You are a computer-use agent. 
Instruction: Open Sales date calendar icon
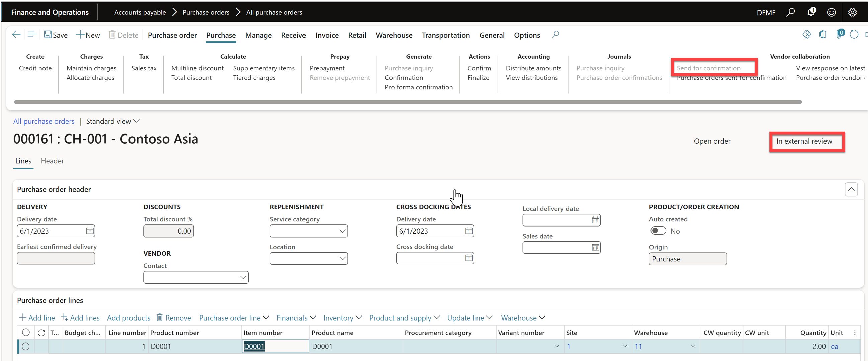tap(595, 247)
